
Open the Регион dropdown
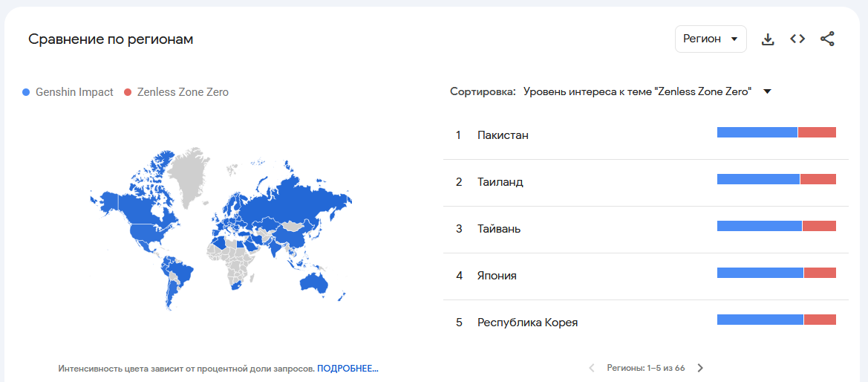point(711,39)
